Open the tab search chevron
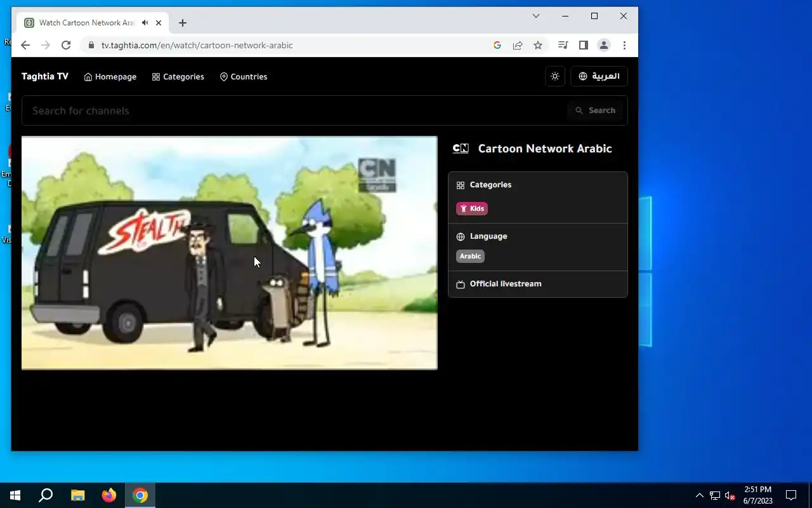Image resolution: width=812 pixels, height=508 pixels. pyautogui.click(x=536, y=17)
